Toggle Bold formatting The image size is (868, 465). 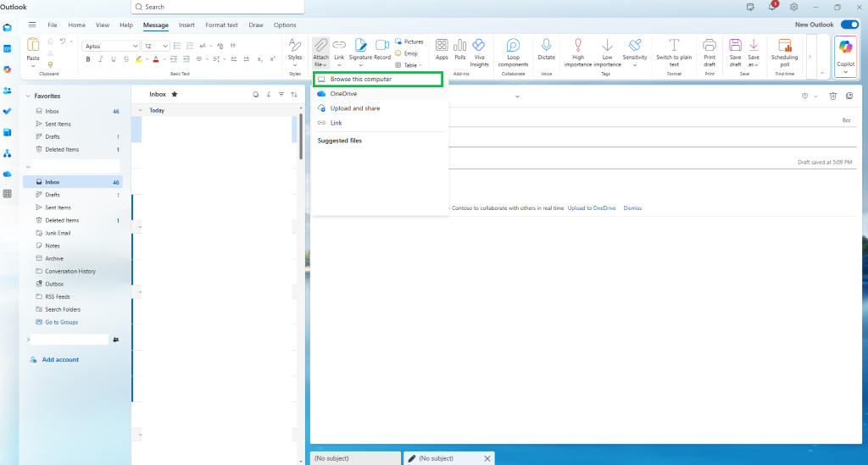click(x=87, y=59)
